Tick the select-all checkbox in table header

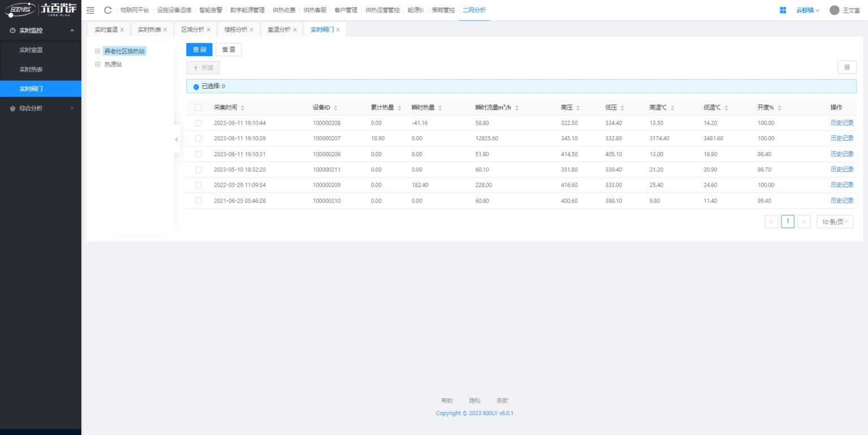tap(198, 107)
